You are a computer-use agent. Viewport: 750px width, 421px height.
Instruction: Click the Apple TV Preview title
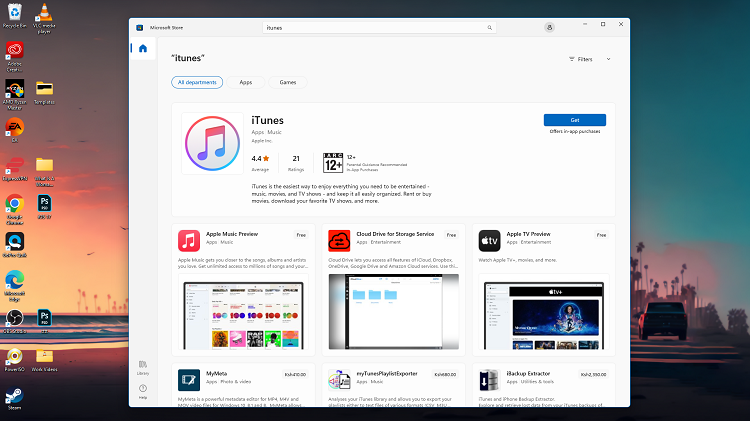[529, 234]
